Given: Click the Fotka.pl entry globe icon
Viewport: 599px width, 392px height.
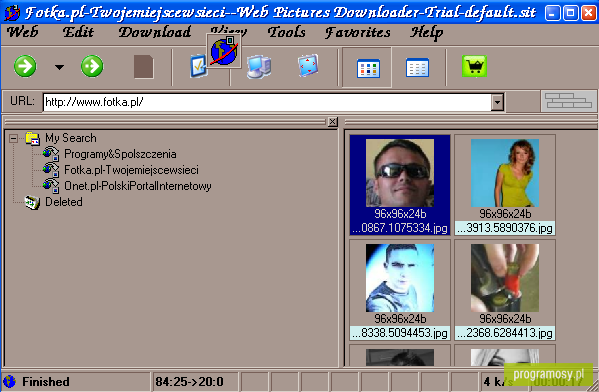Looking at the screenshot, I should (x=51, y=170).
